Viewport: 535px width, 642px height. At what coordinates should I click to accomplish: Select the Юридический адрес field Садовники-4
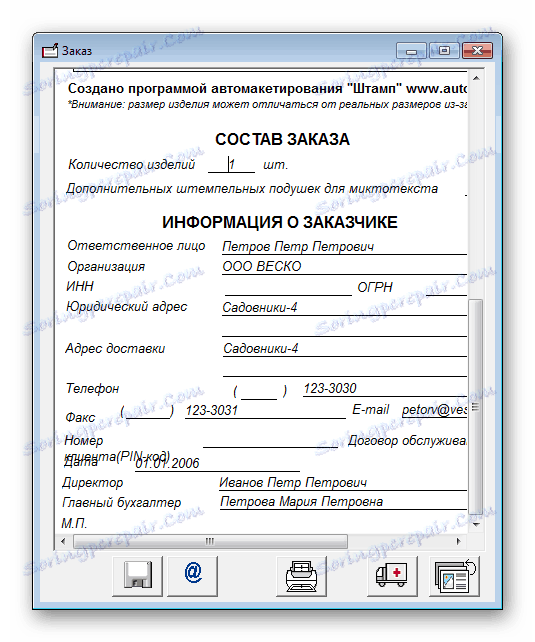[344, 307]
